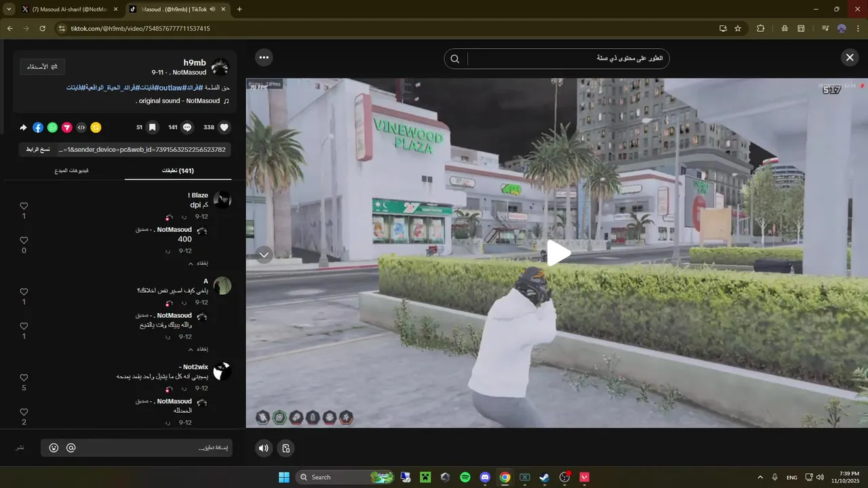The image size is (868, 488).
Task: Open the Chrome three-dot menu
Action: [858, 28]
